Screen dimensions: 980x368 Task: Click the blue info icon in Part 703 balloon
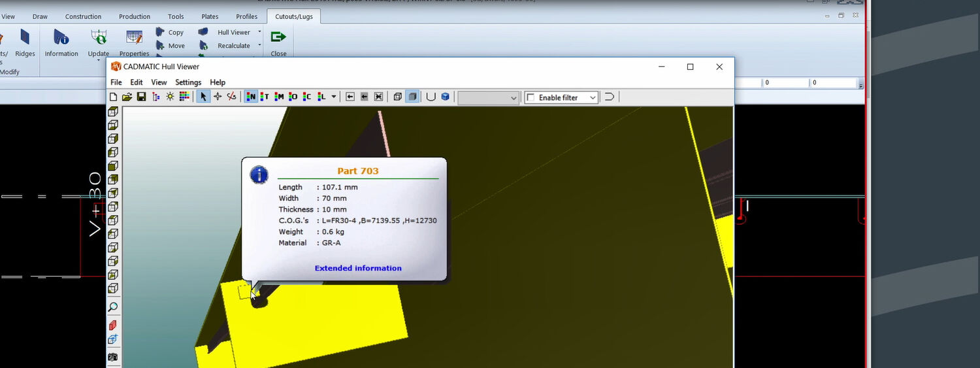point(259,175)
